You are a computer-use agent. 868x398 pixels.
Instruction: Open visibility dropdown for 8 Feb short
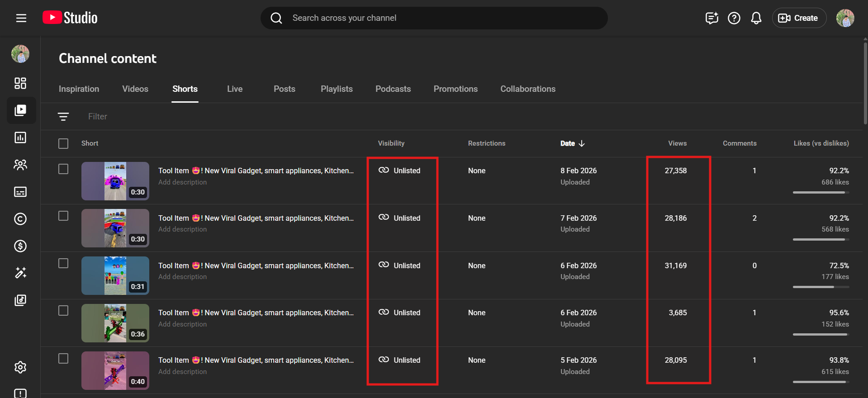(400, 171)
